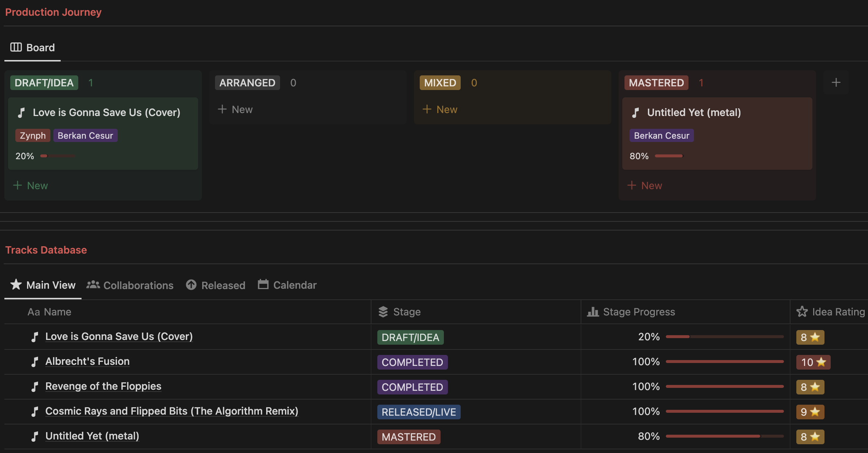Click the Board view layout icon
868x453 pixels.
(16, 47)
